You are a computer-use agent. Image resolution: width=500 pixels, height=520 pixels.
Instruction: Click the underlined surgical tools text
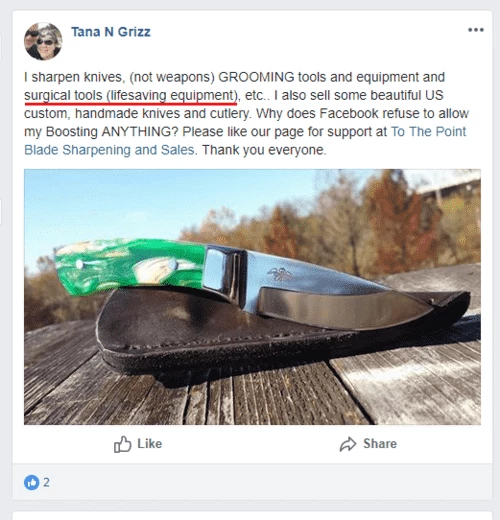[x=130, y=95]
